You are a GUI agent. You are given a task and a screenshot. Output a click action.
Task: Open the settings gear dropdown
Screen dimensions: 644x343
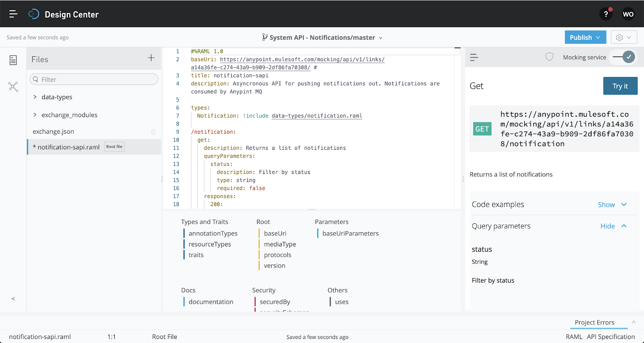(x=623, y=37)
